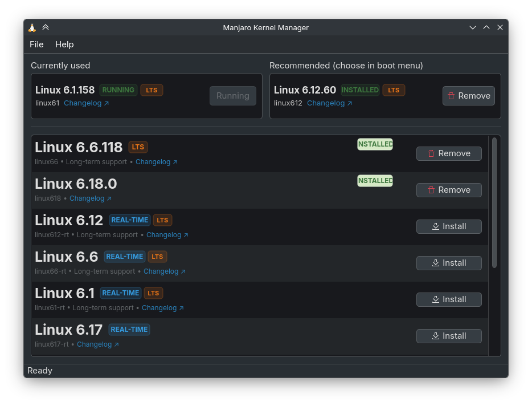The width and height of the screenshot is (532, 406).
Task: Install the Linux 6.17 real-time kernel
Action: click(449, 336)
